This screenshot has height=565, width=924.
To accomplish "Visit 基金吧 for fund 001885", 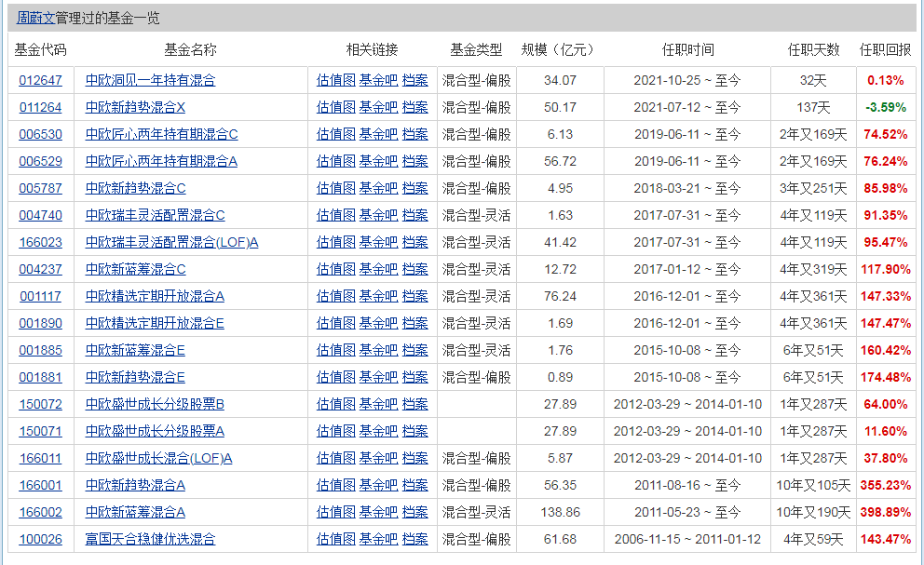I will tap(379, 351).
